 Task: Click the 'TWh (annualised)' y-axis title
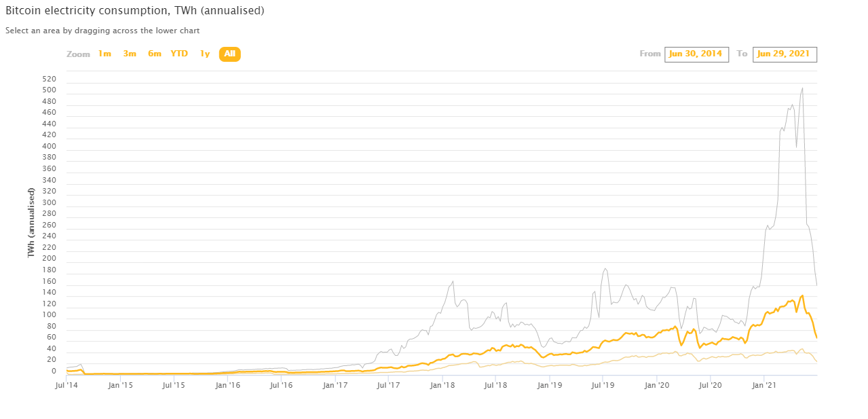pyautogui.click(x=31, y=222)
